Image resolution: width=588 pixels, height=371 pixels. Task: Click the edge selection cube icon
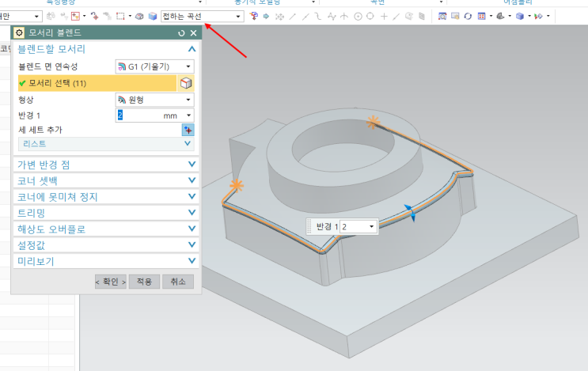(186, 83)
